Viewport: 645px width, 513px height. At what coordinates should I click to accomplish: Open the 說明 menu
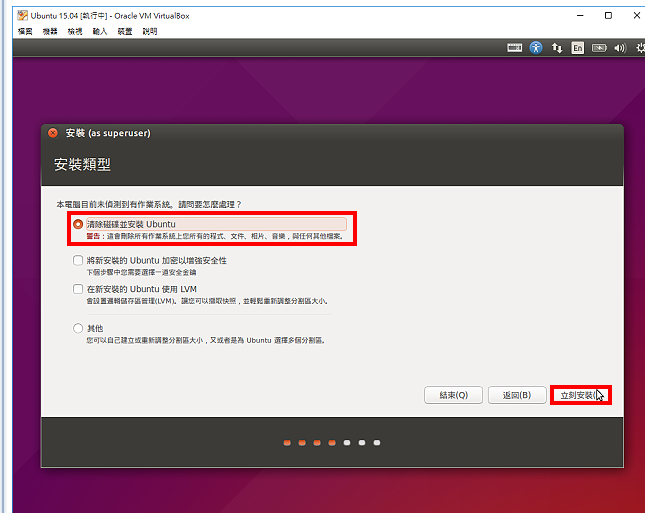click(x=150, y=31)
